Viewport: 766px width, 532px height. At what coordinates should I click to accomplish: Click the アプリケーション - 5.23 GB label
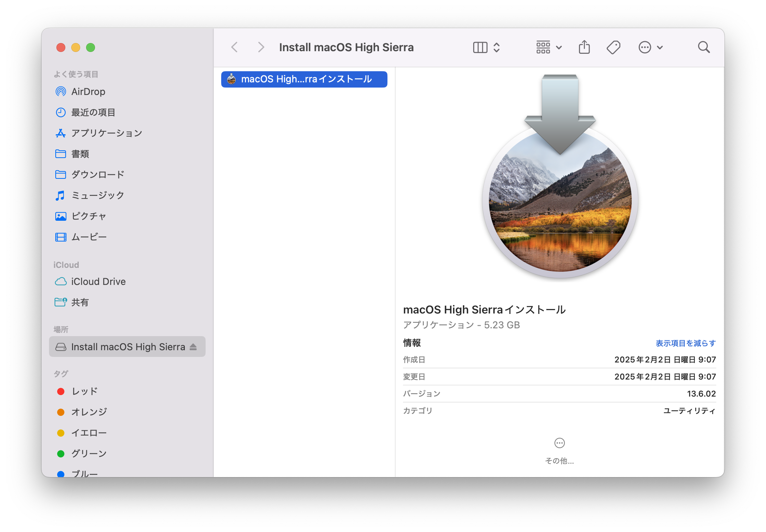[461, 325]
